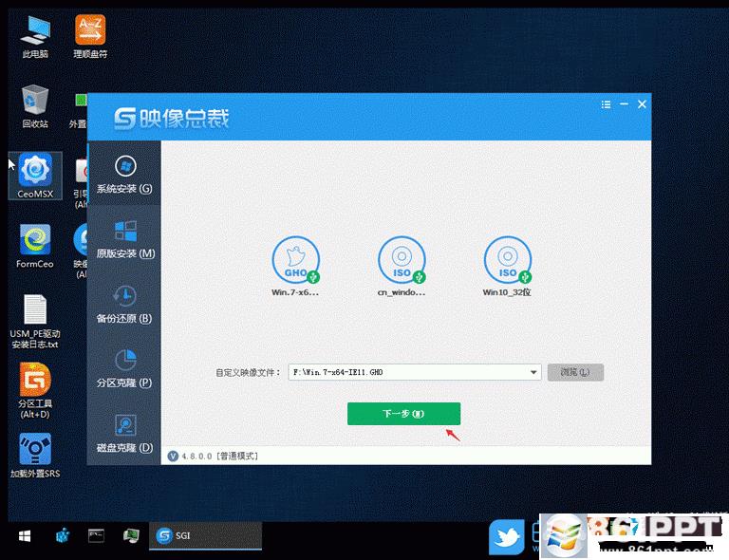The width and height of the screenshot is (729, 560).
Task: Launch 分区工具 (Alt+D) partition tool
Action: [35, 391]
